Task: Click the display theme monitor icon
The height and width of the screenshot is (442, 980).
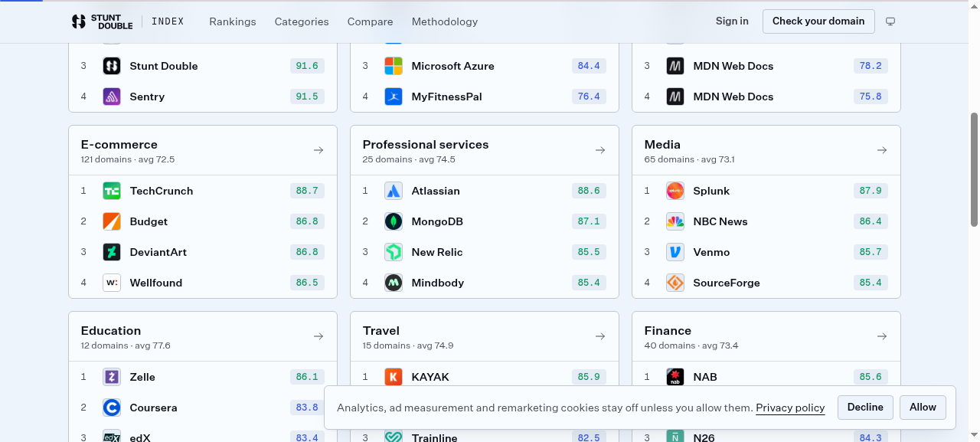Action: [x=890, y=21]
